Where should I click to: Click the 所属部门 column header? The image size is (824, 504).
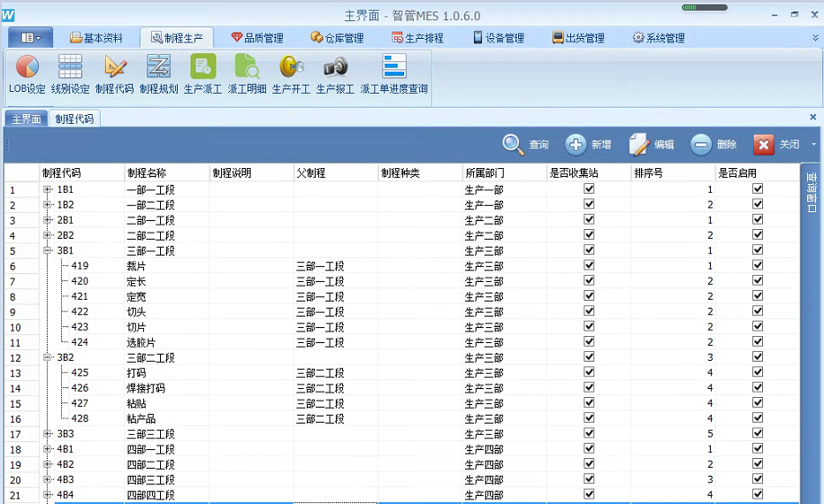[505, 173]
